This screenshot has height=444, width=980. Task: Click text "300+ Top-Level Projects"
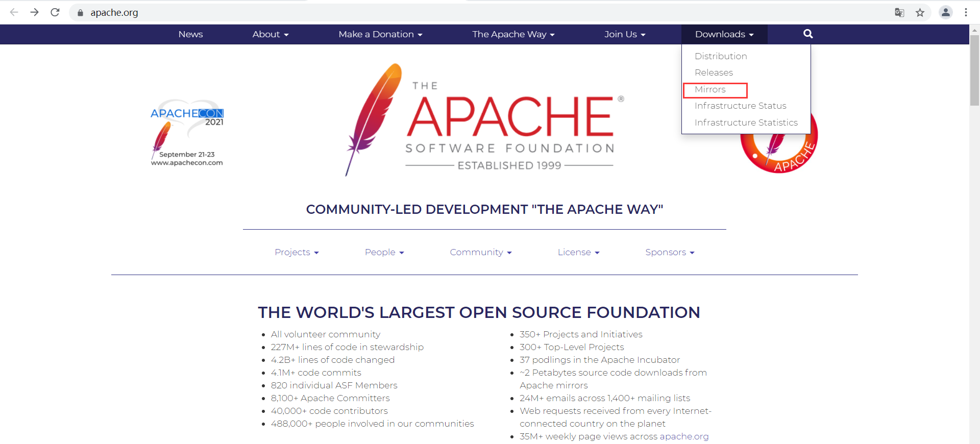[572, 347]
